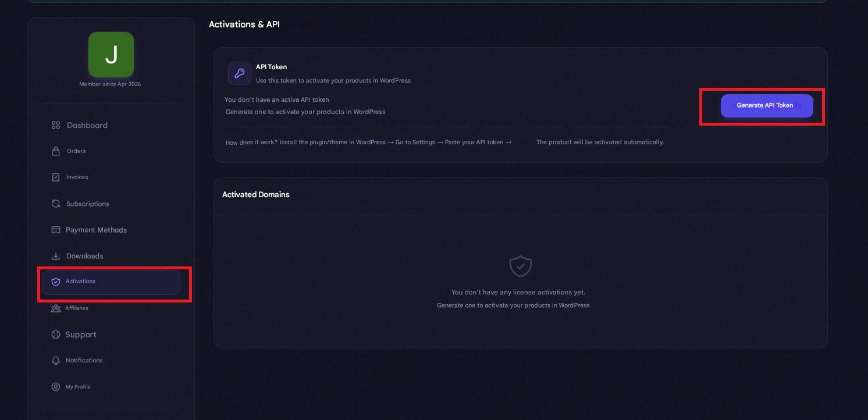Viewport: 868px width, 420px height.
Task: Click the Downloads arrow icon
Action: (56, 256)
